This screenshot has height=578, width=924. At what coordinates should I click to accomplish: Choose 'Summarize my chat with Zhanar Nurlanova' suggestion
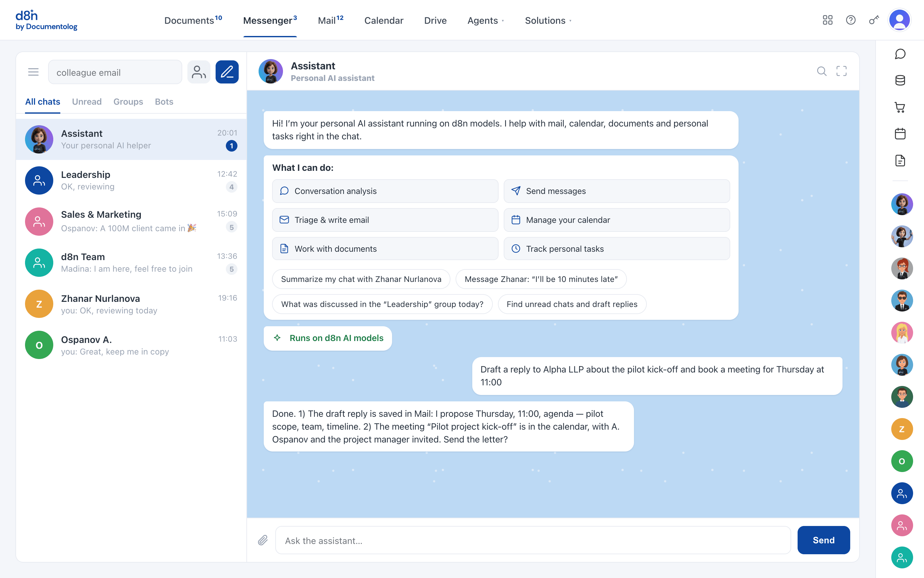tap(361, 279)
